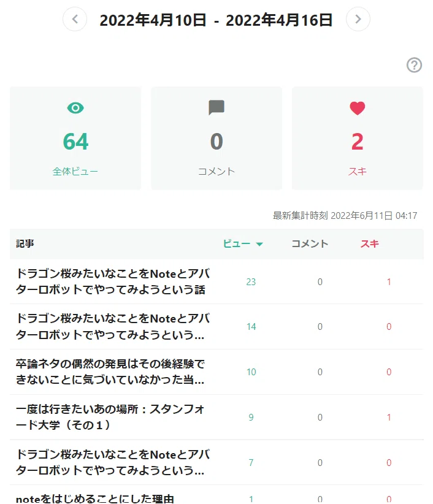Screen dimensions: 433x504
Task: Select the コメント 0 summary card
Action: coord(216,138)
